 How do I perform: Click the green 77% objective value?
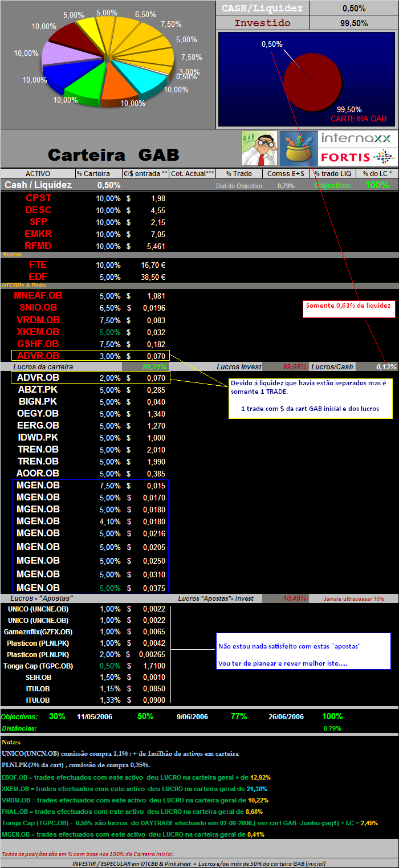click(x=239, y=716)
